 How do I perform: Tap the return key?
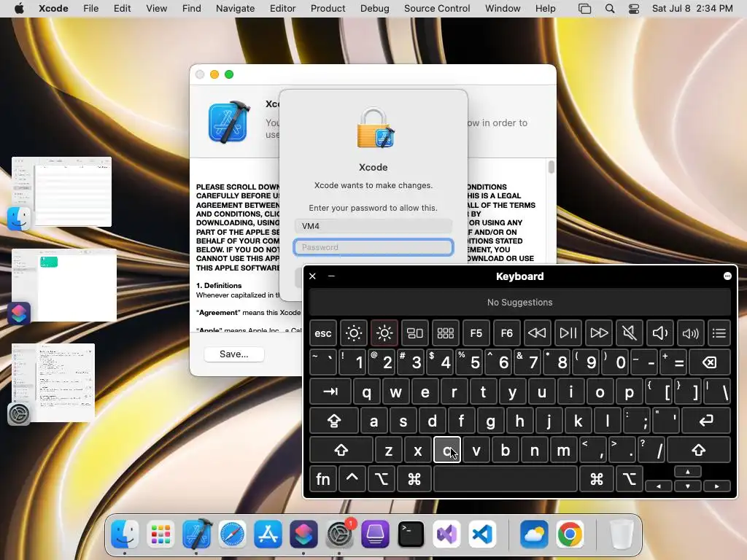point(706,421)
